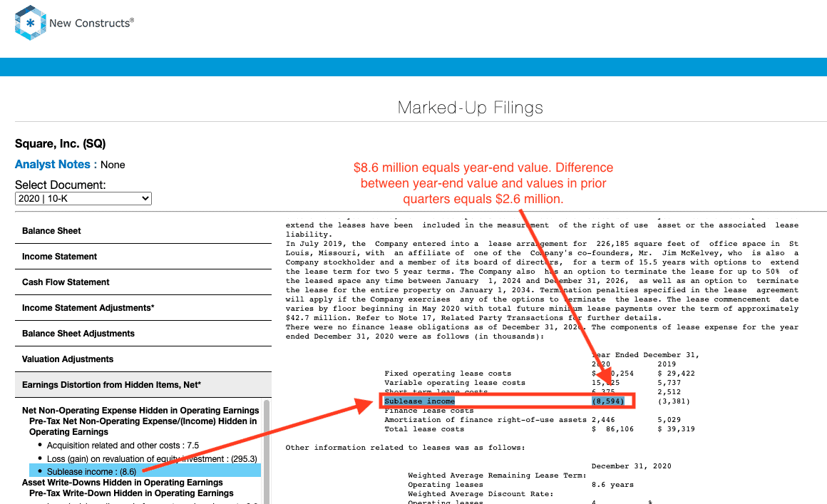Click Amortization of finance right-of-use assets label

pyautogui.click(x=486, y=420)
